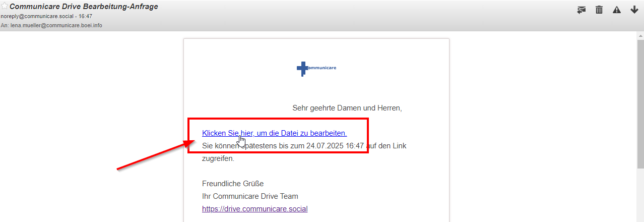This screenshot has width=644, height=222.
Task: Mark email as spam with warning icon
Action: pyautogui.click(x=617, y=10)
